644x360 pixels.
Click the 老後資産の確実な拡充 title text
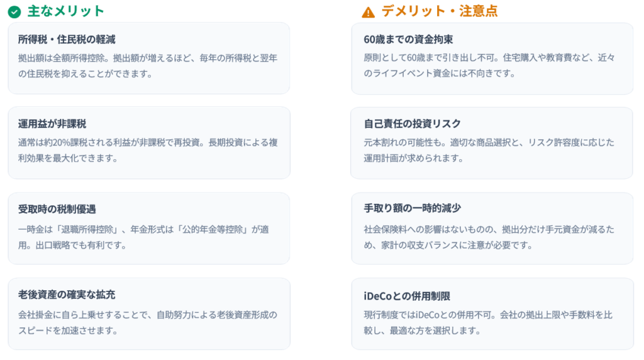pyautogui.click(x=67, y=295)
